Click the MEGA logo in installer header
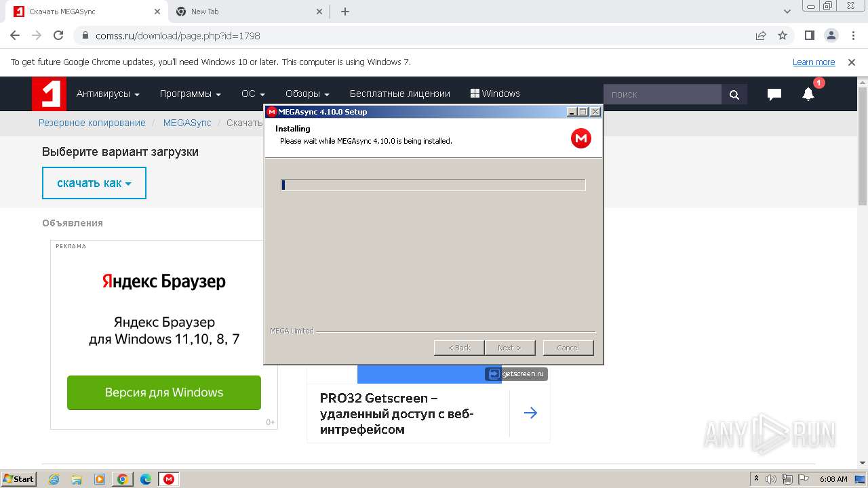868x488 pixels. [x=581, y=138]
